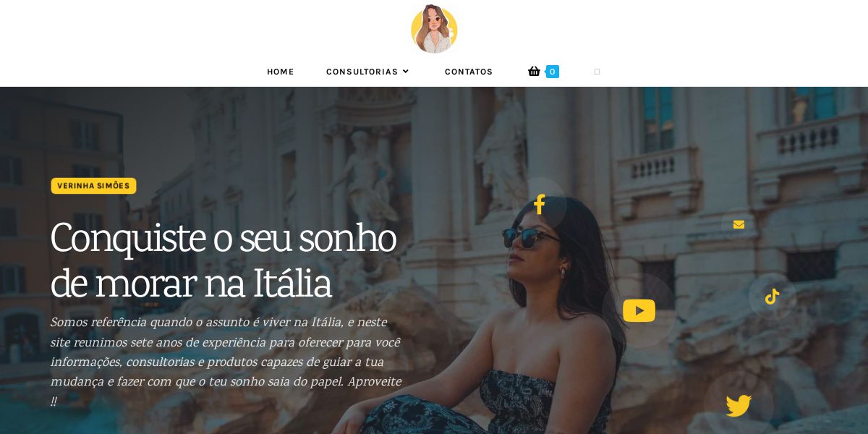Image resolution: width=868 pixels, height=434 pixels.
Task: Click the yellow email envelope icon
Action: click(739, 224)
